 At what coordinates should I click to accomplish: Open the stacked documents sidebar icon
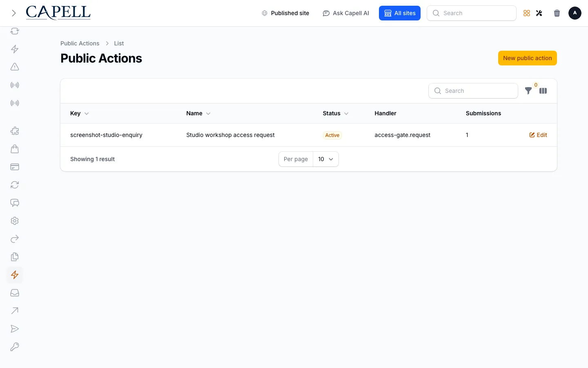(x=15, y=257)
